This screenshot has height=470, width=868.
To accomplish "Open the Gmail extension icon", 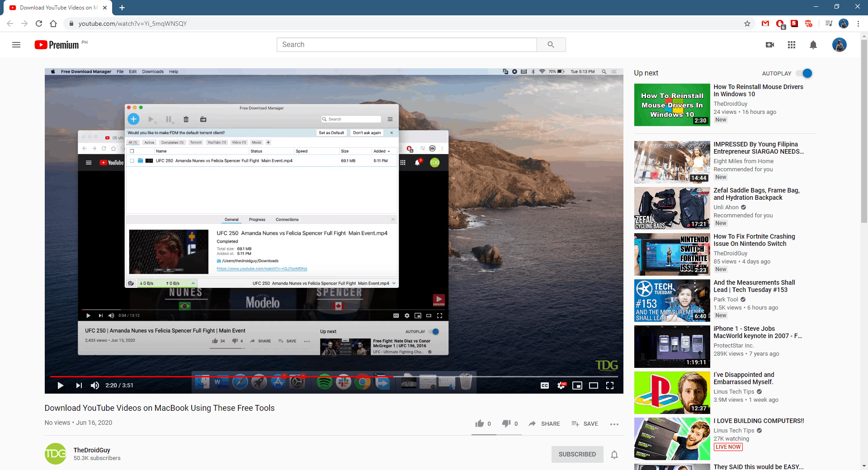I will coord(765,23).
